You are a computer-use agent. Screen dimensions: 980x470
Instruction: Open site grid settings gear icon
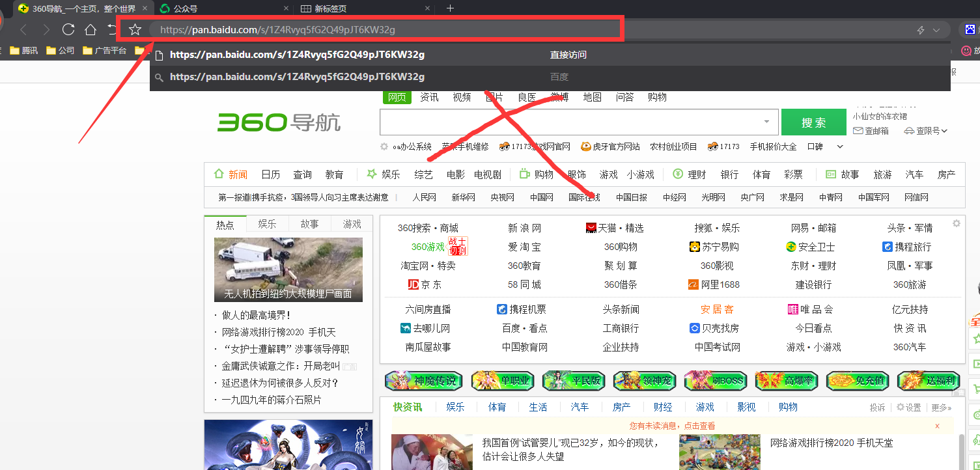coord(957,223)
